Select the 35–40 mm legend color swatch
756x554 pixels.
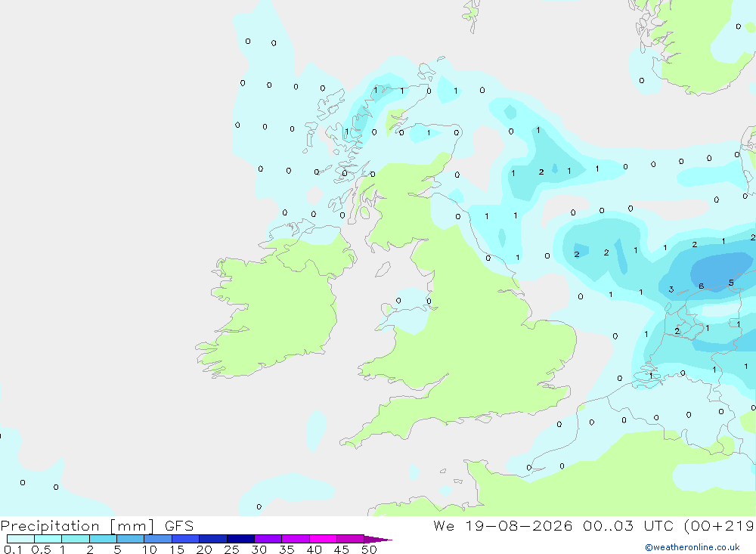click(x=296, y=539)
